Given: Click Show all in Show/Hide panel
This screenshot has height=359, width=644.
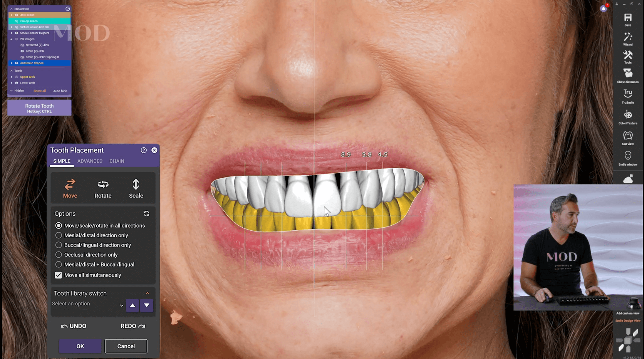Looking at the screenshot, I should pos(40,91).
